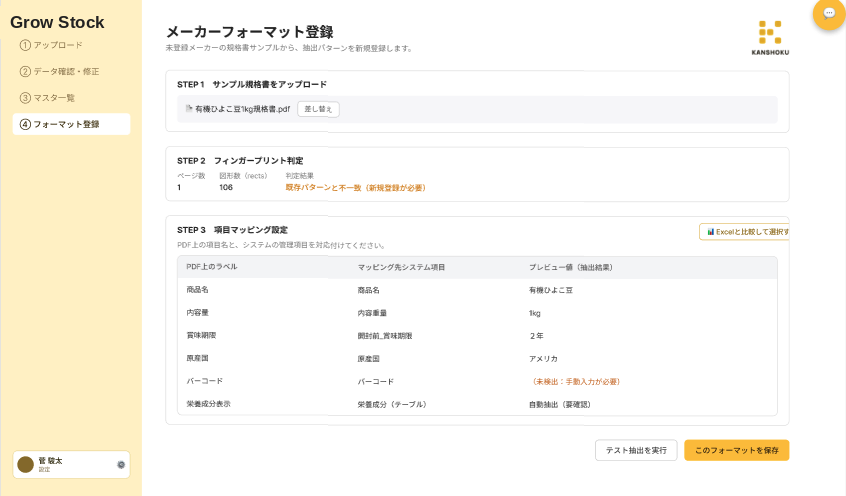Run テスト抽出を実行
The width and height of the screenshot is (846, 496).
pyautogui.click(x=636, y=450)
